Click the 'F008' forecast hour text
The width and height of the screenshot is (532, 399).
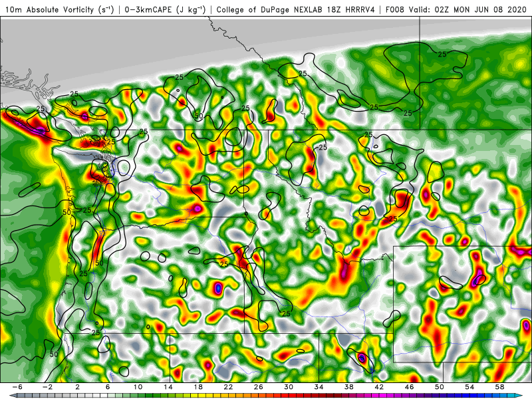tap(395, 9)
